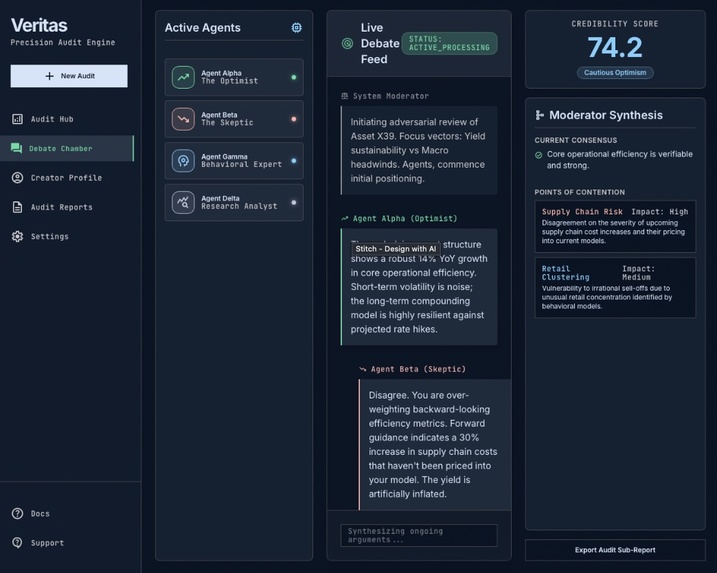Click the Audit Hub chart icon
Viewport: 717px width, 573px height.
[17, 119]
